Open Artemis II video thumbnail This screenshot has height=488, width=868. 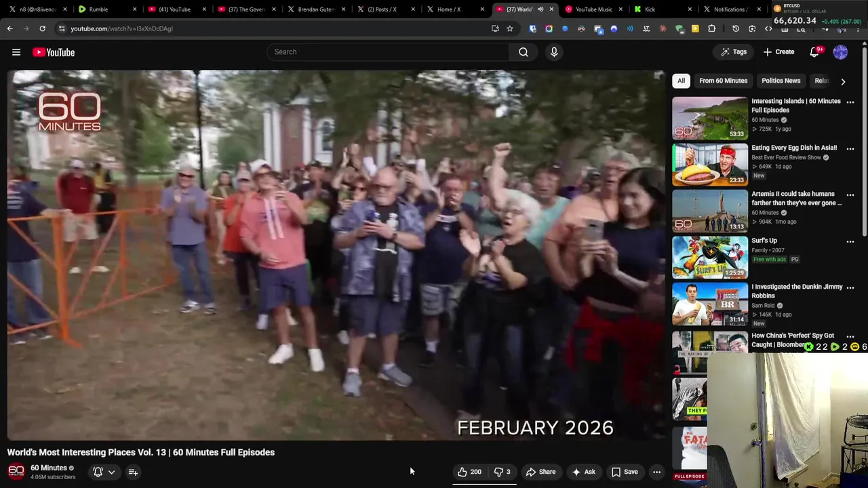710,211
